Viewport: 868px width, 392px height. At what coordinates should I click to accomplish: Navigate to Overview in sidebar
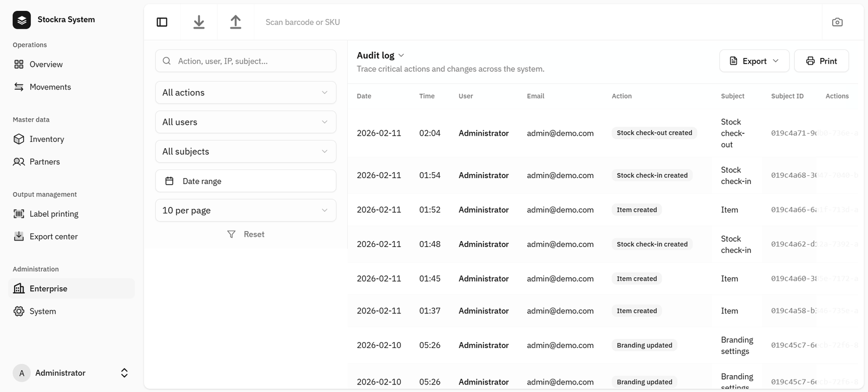[x=46, y=64]
